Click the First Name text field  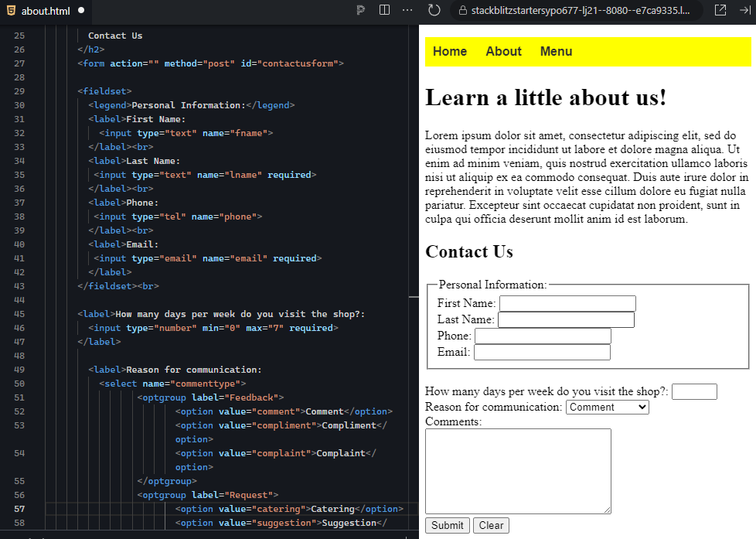(567, 303)
